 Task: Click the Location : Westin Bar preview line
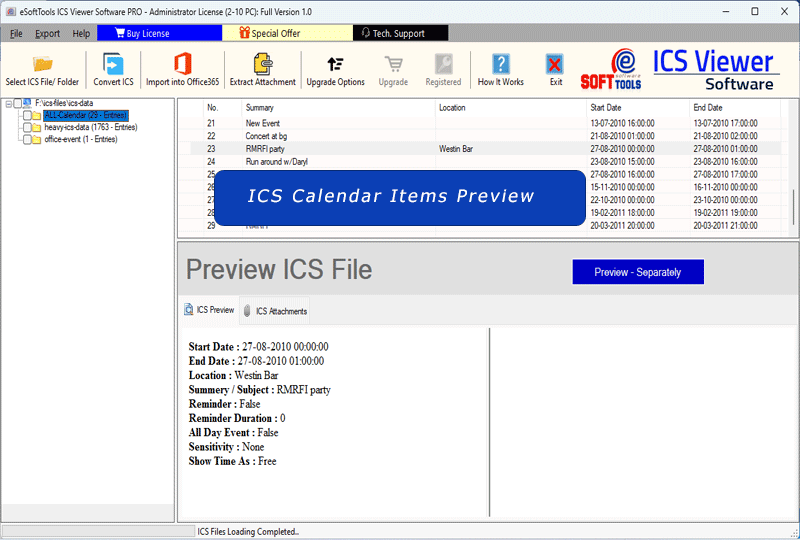click(x=233, y=375)
